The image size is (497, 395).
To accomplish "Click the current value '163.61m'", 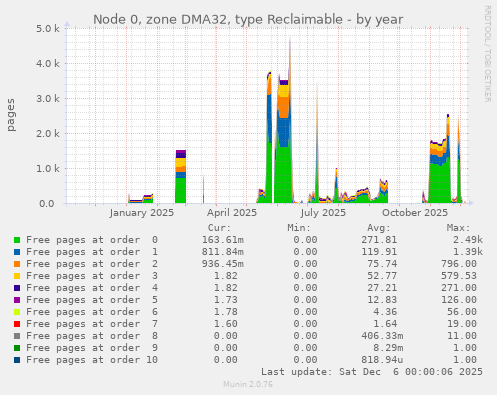I will pyautogui.click(x=223, y=240).
